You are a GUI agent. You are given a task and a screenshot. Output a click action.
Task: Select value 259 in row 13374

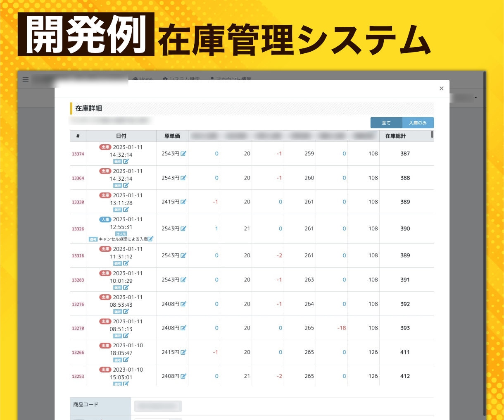(309, 153)
